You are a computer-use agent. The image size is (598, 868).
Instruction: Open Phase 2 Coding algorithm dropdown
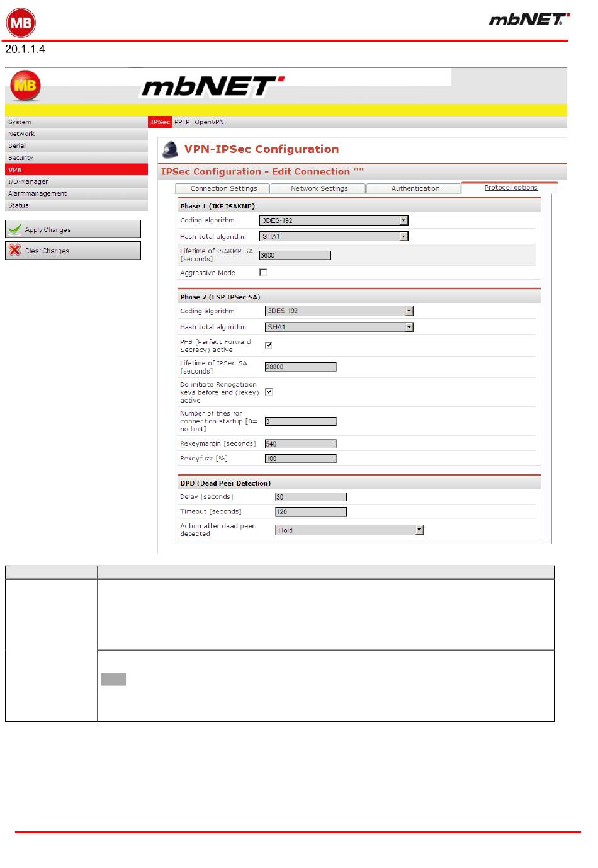(339, 311)
